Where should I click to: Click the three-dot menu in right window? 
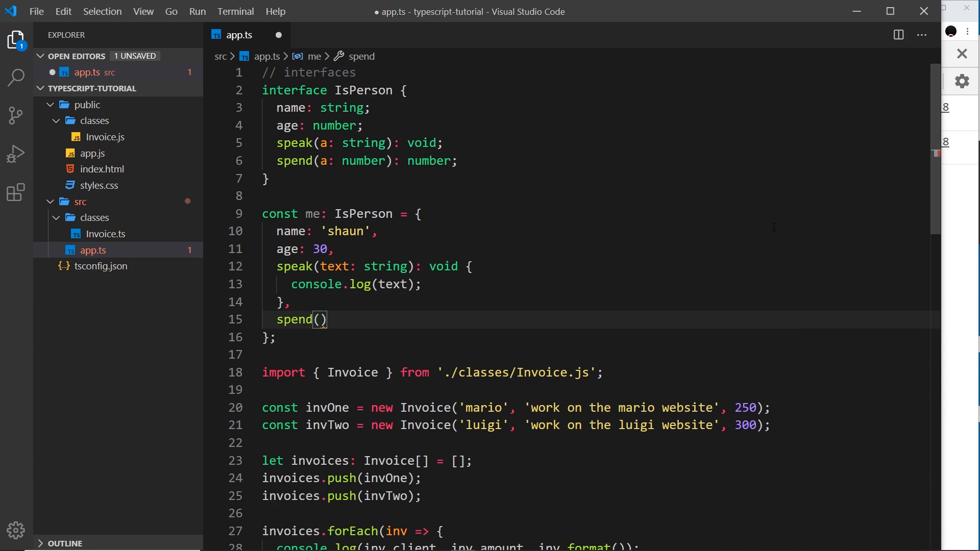[968, 32]
